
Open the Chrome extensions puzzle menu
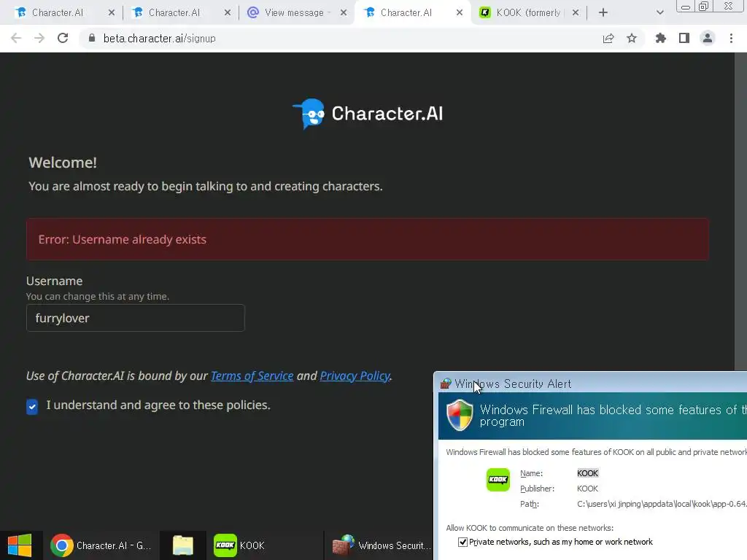click(661, 38)
